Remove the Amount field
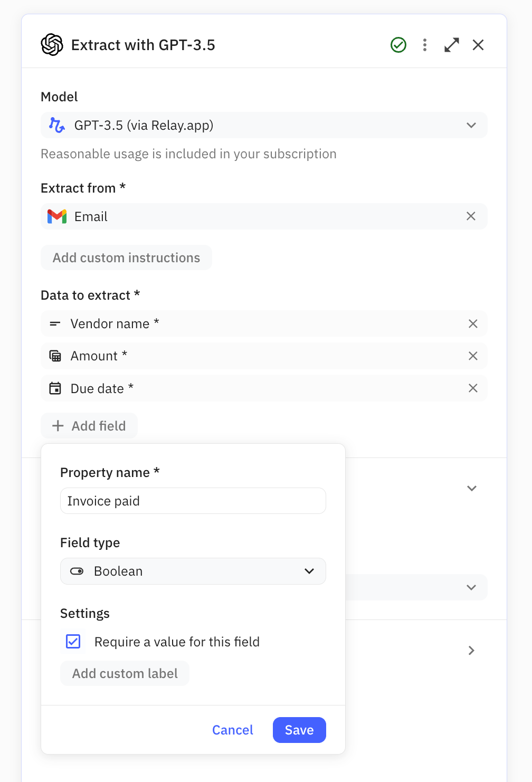532x782 pixels. tap(473, 356)
